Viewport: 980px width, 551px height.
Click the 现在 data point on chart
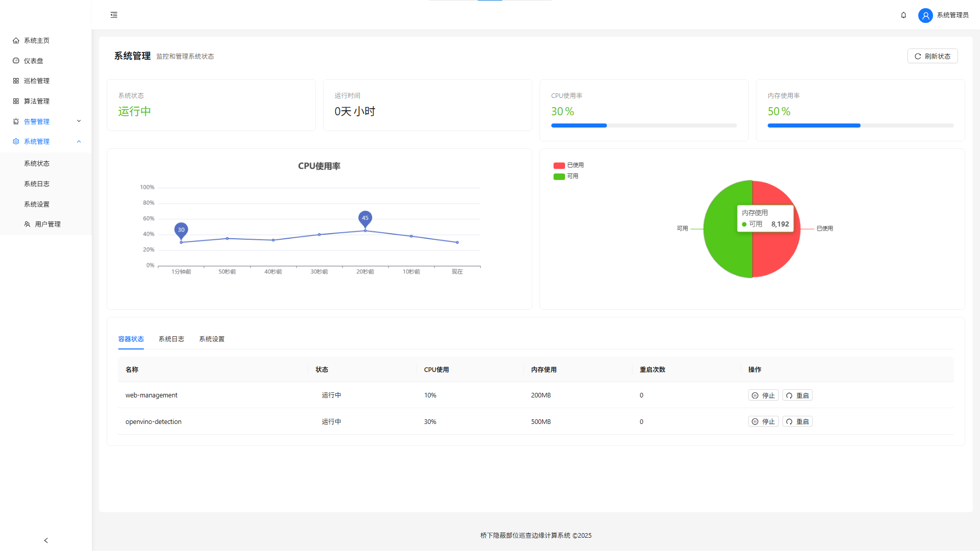pyautogui.click(x=457, y=242)
